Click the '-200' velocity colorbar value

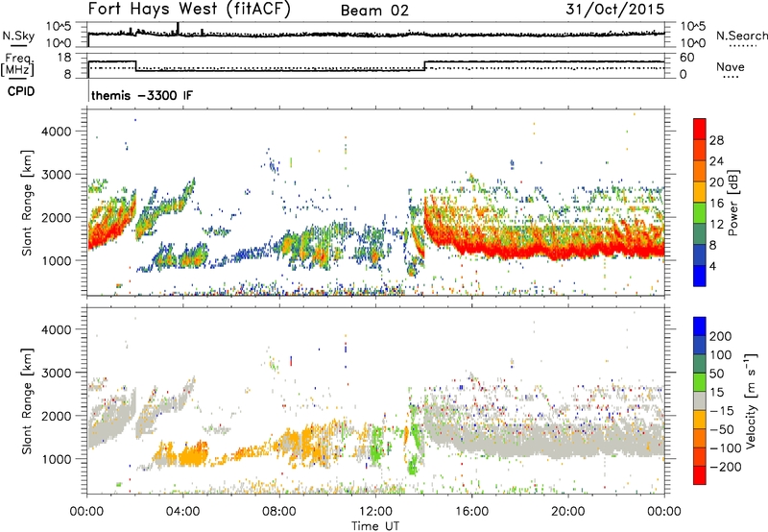coord(726,467)
